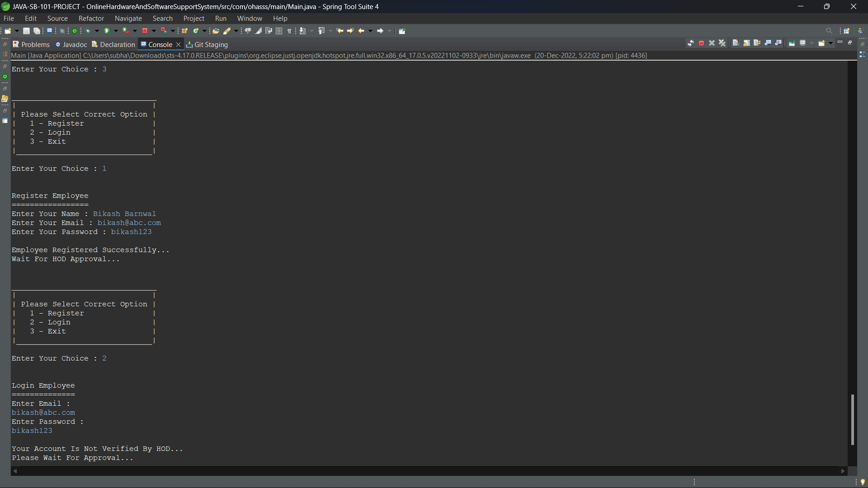Click Remove All Terminated Launches icon
Image resolution: width=868 pixels, height=488 pixels.
click(722, 43)
